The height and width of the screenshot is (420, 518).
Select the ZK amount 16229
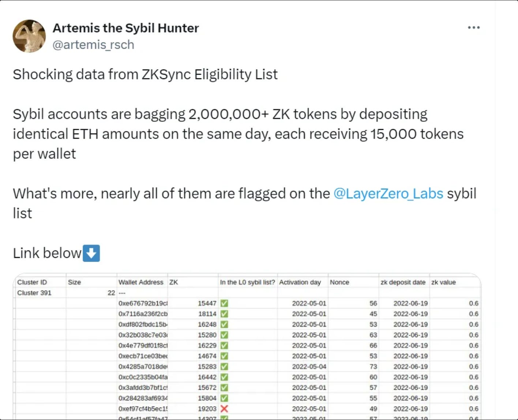tap(207, 345)
